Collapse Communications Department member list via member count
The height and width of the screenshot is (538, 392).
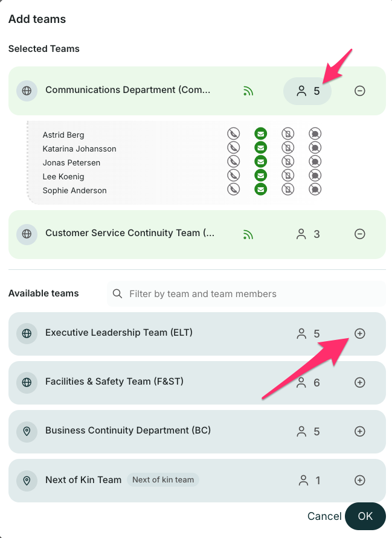[x=307, y=91]
